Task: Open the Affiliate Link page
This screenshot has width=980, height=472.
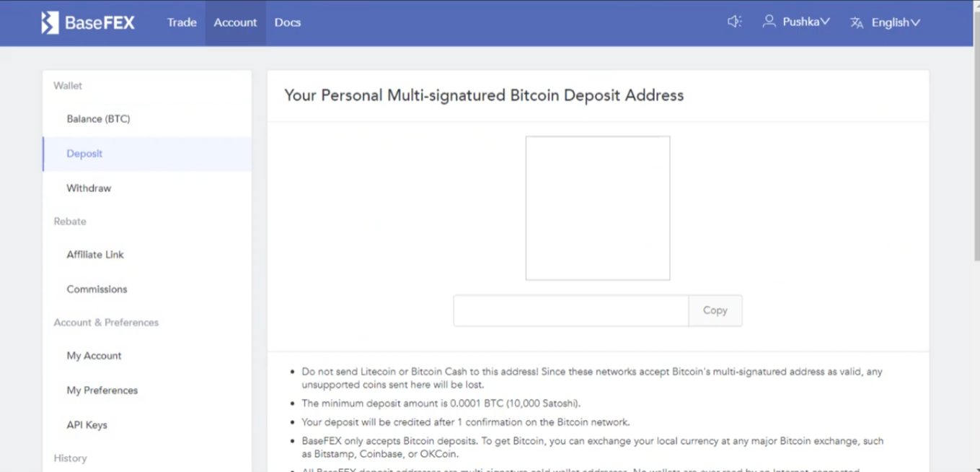Action: coord(95,255)
